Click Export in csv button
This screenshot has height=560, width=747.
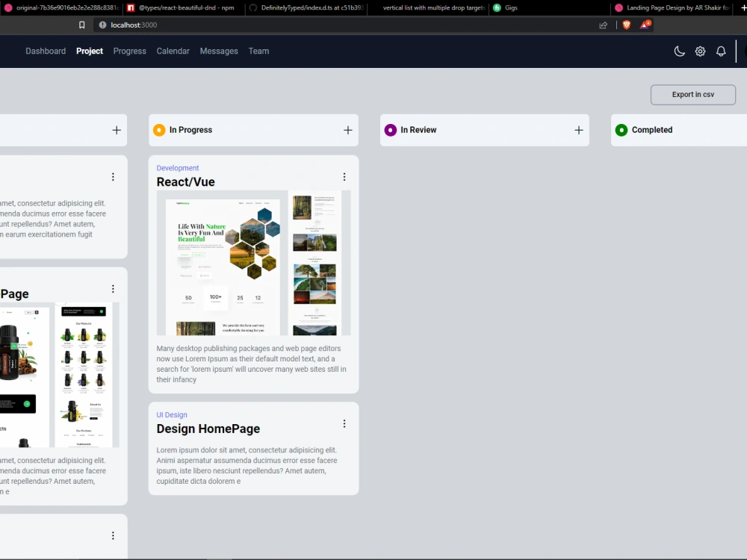pos(692,95)
